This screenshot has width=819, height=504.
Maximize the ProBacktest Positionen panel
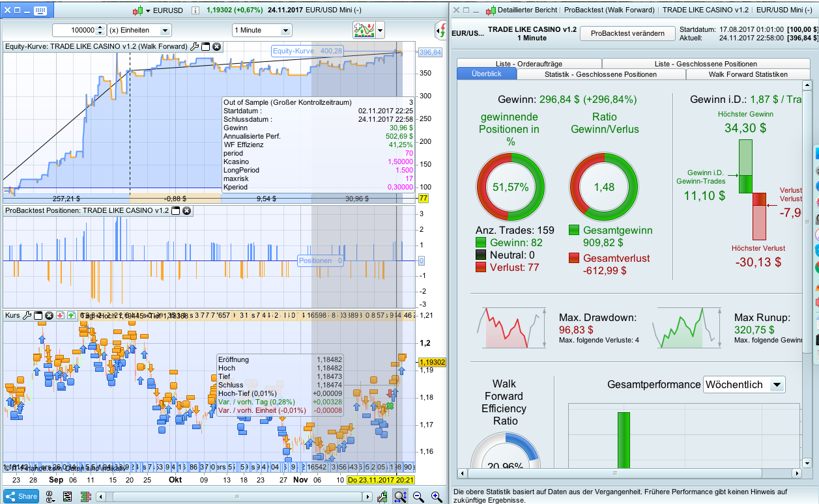175,211
